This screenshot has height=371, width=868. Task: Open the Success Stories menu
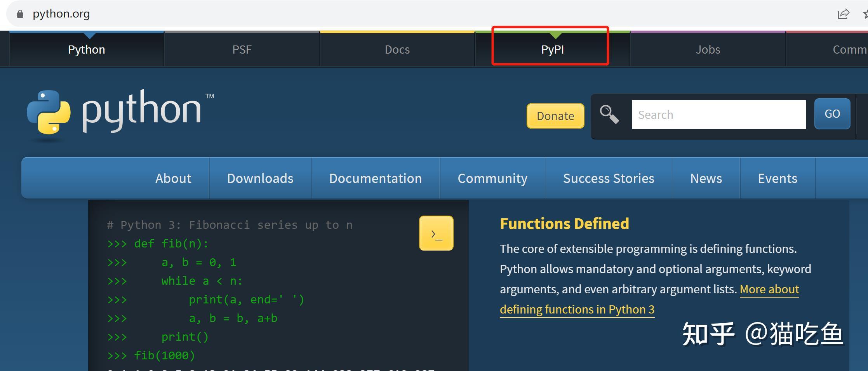point(609,178)
